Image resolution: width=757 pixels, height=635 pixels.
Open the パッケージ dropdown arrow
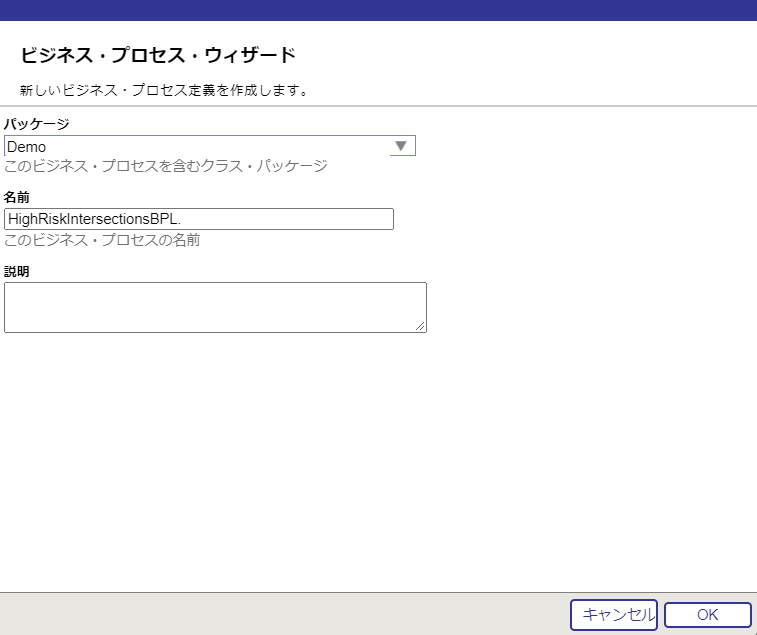pyautogui.click(x=401, y=146)
